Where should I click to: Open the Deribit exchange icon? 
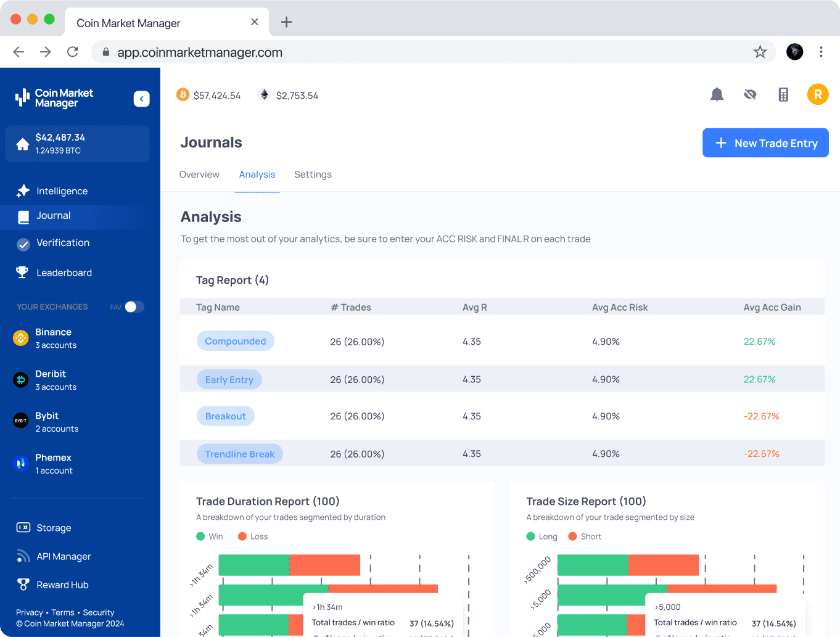[21, 380]
